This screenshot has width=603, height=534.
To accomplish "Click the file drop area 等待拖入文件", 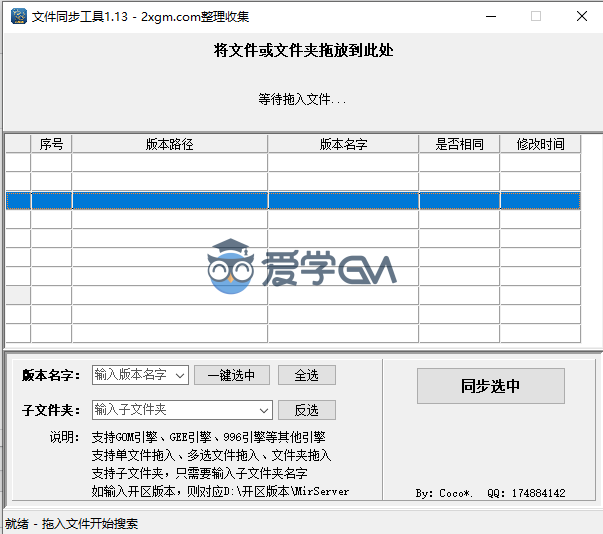I will [x=302, y=99].
